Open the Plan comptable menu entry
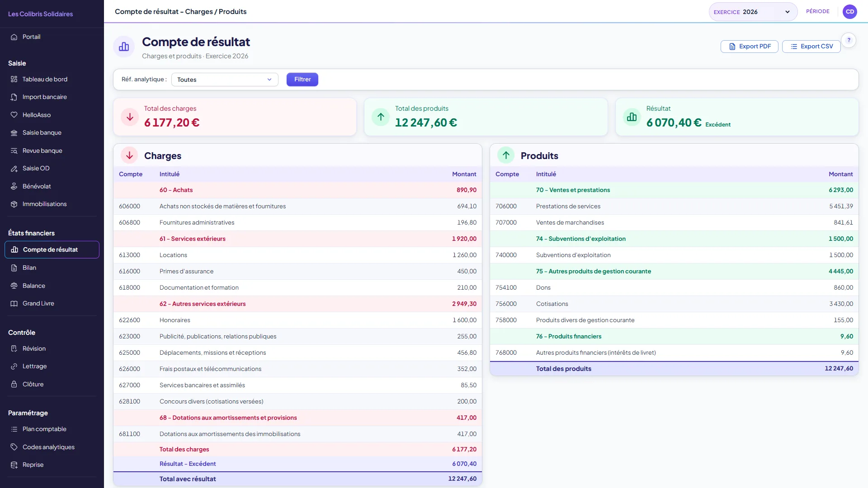Screen dimensions: 868x488 pos(52,429)
